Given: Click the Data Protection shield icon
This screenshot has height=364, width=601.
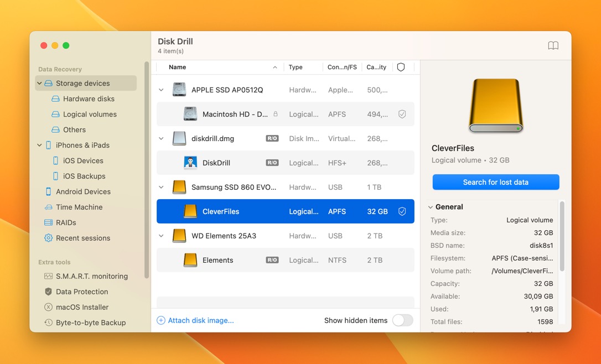Looking at the screenshot, I should click(48, 292).
